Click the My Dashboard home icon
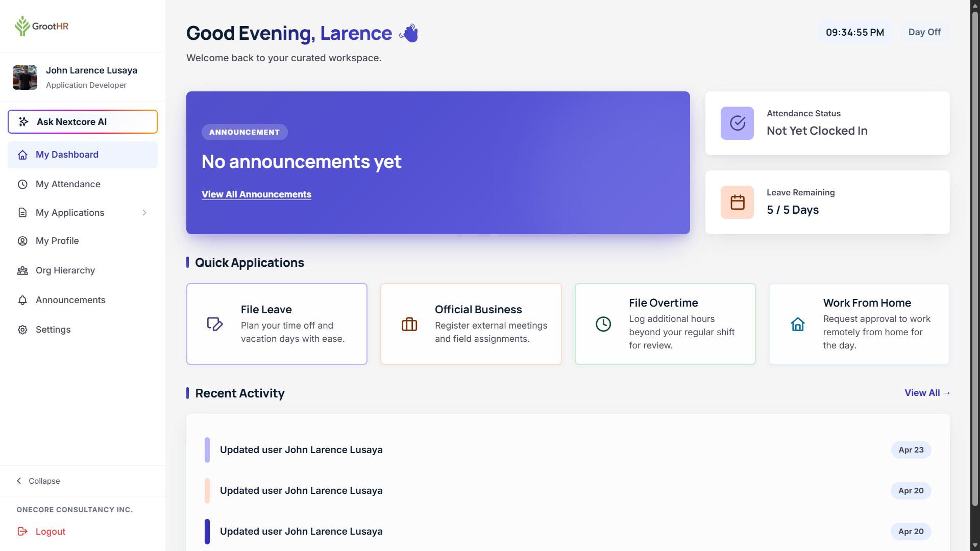 point(22,155)
